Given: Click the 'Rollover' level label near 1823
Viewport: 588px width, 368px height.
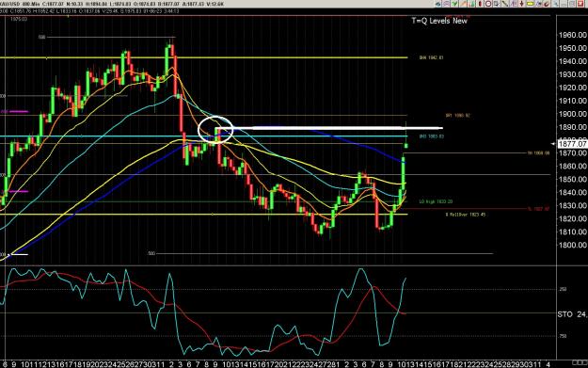Looking at the screenshot, I should click(x=466, y=215).
